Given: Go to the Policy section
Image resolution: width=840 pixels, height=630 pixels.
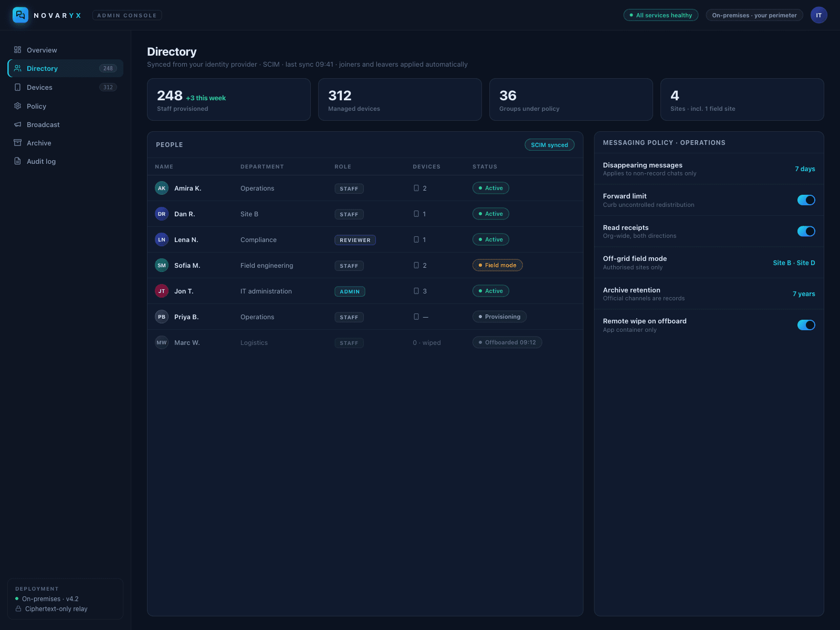Looking at the screenshot, I should 66,106.
